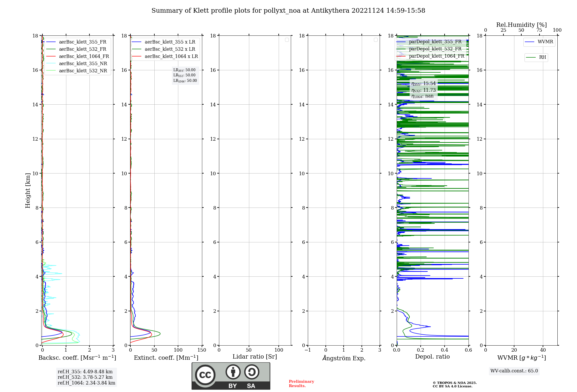Click the SA share-alike circular arrow icon
The image size is (577, 392).
pos(252,372)
